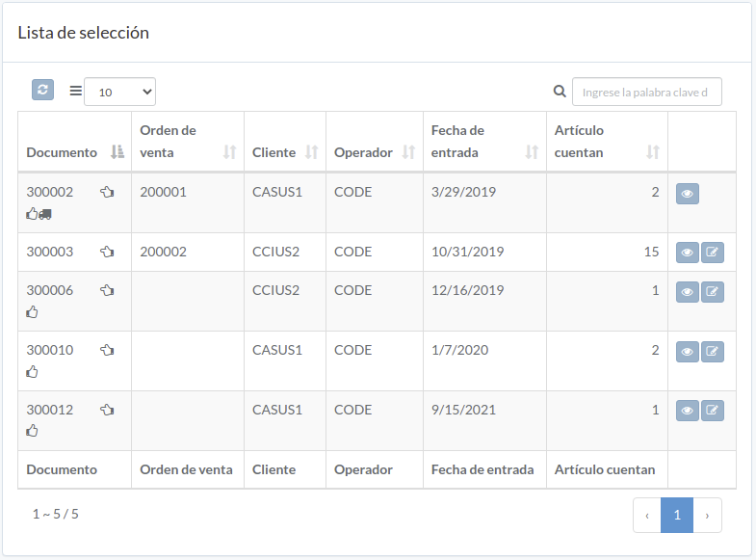Click entry date 12/16/2019

pyautogui.click(x=467, y=290)
